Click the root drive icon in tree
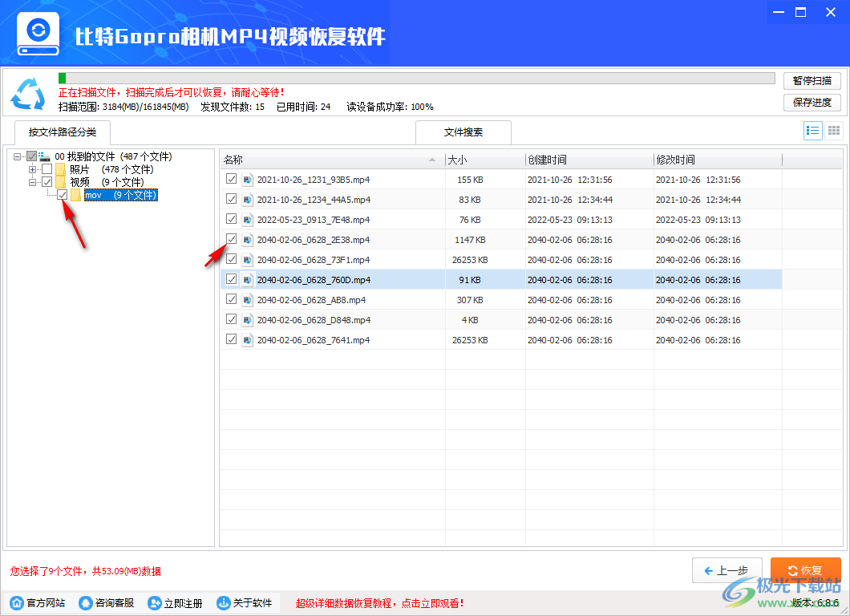Image resolution: width=850 pixels, height=616 pixels. point(44,156)
